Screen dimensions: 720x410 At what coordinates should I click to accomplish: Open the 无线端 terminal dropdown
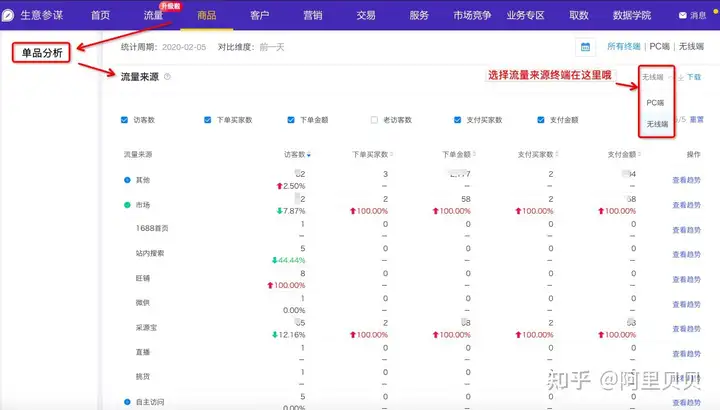pos(656,77)
